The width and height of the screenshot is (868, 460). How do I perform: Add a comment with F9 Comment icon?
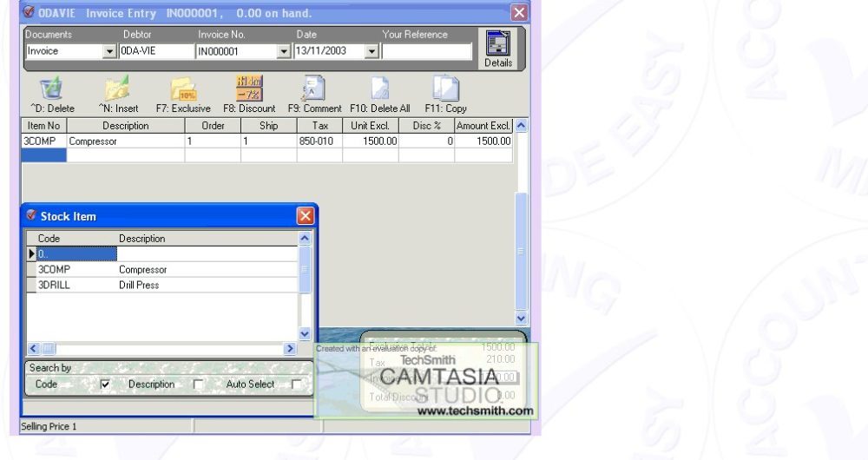tap(314, 89)
